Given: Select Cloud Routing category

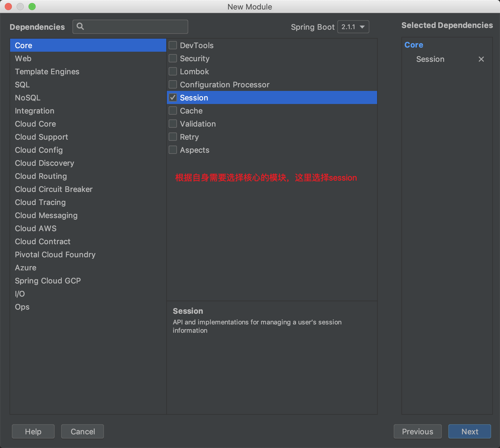Looking at the screenshot, I should [x=88, y=176].
